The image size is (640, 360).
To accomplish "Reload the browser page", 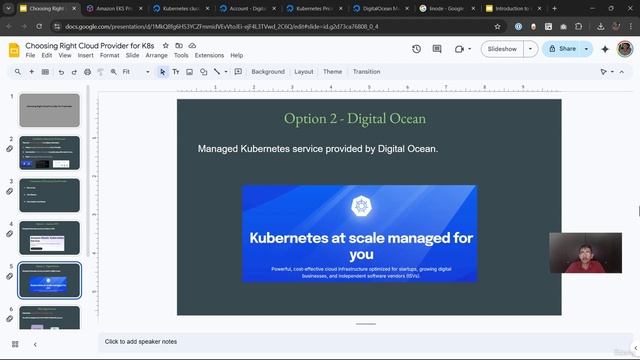I will 39,27.
